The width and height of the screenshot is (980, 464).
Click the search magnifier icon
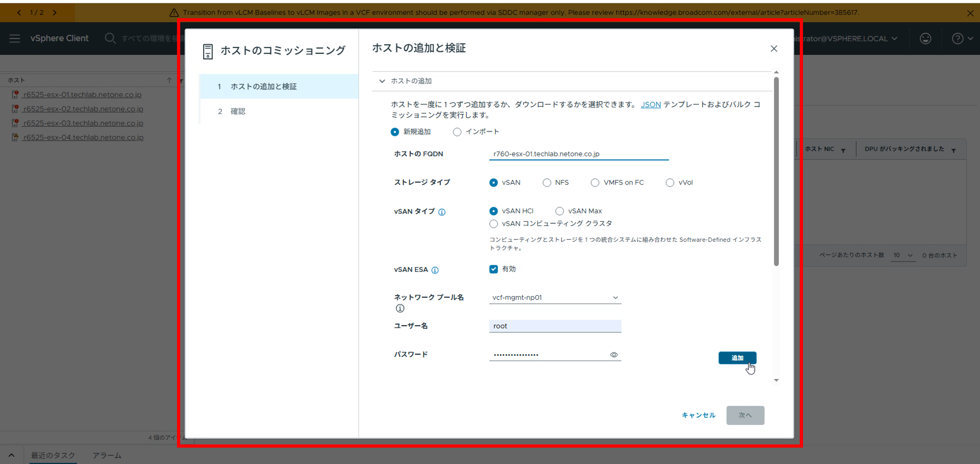110,38
